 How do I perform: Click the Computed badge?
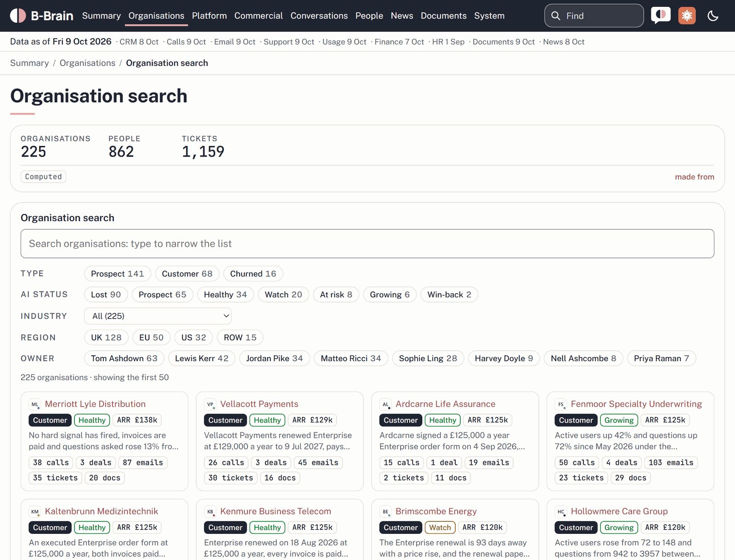(x=43, y=177)
